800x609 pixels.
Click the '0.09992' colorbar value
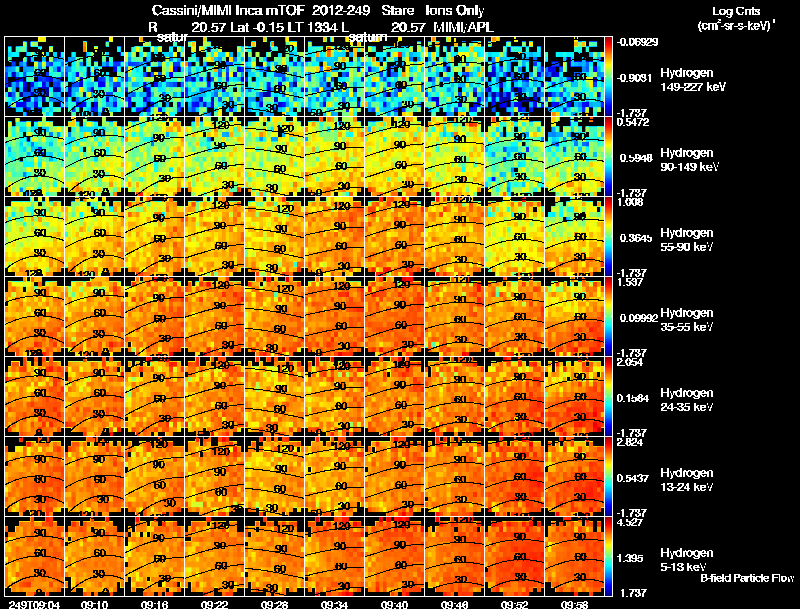(x=638, y=318)
